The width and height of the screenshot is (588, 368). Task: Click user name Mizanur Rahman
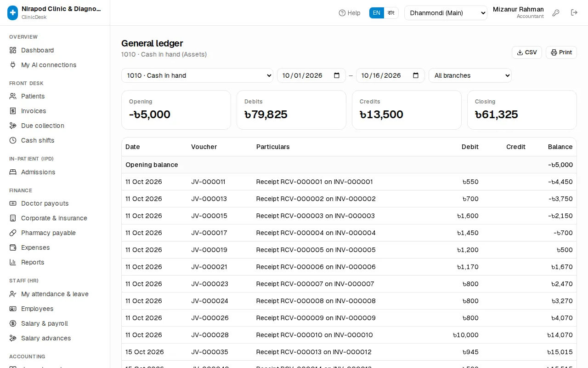click(518, 9)
